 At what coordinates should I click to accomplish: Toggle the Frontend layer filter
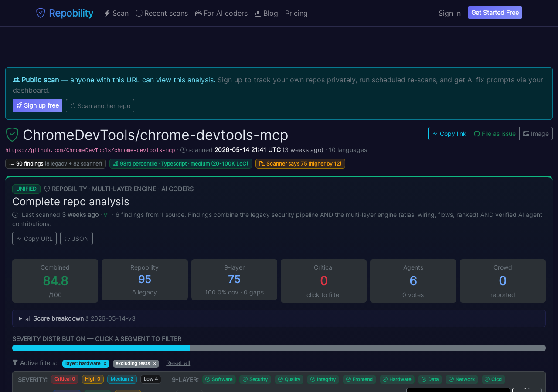(x=359, y=380)
